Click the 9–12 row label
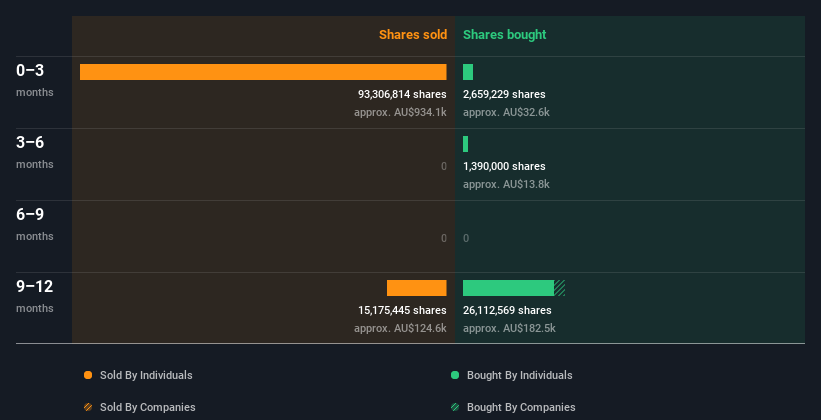This screenshot has height=420, width=821. (x=35, y=286)
